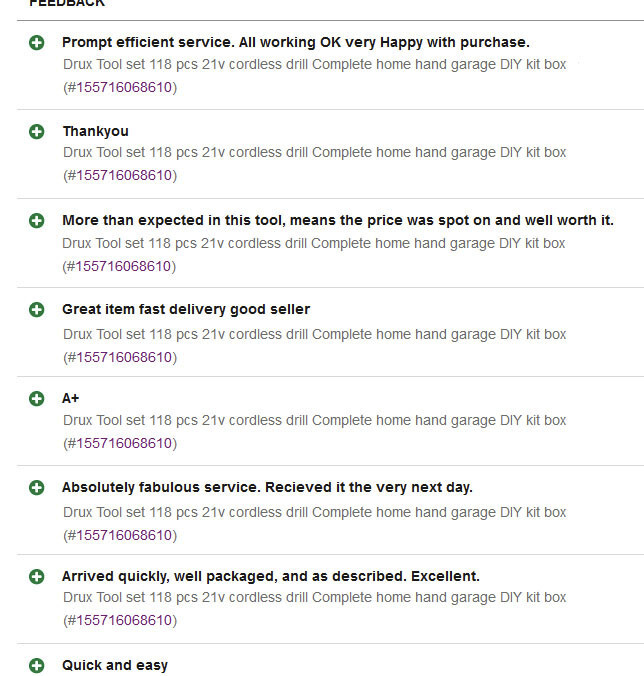Viewport: 644px width, 676px height.
Task: Click the positive feedback icon next to "Quick and easy"
Action: 37,666
